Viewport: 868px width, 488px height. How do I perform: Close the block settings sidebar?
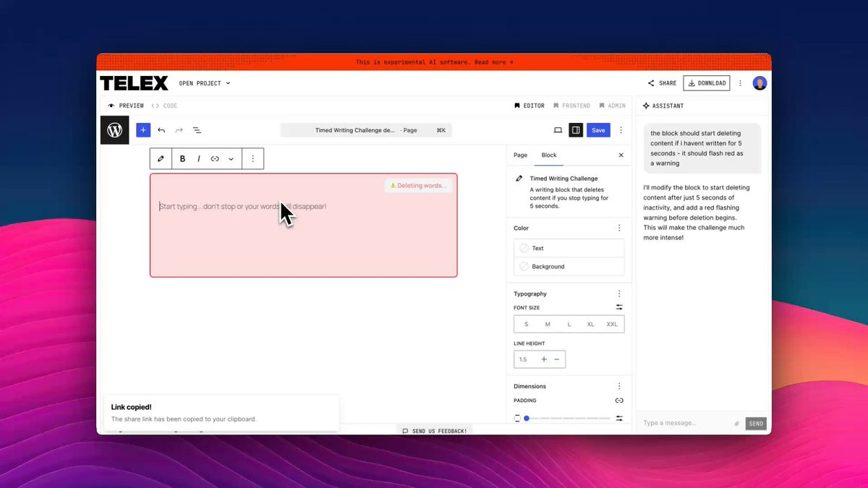click(621, 155)
